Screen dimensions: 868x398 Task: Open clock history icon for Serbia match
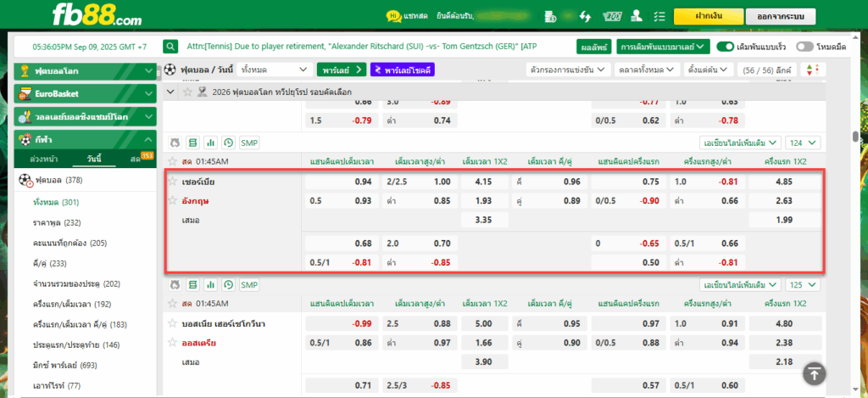click(x=228, y=143)
